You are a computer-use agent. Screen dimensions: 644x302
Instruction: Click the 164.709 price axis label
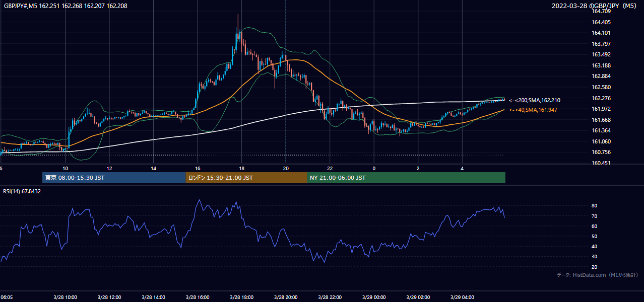pos(601,11)
